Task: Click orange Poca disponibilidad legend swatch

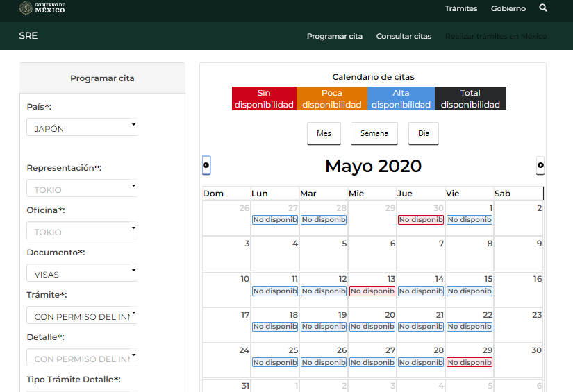Action: [x=332, y=99]
